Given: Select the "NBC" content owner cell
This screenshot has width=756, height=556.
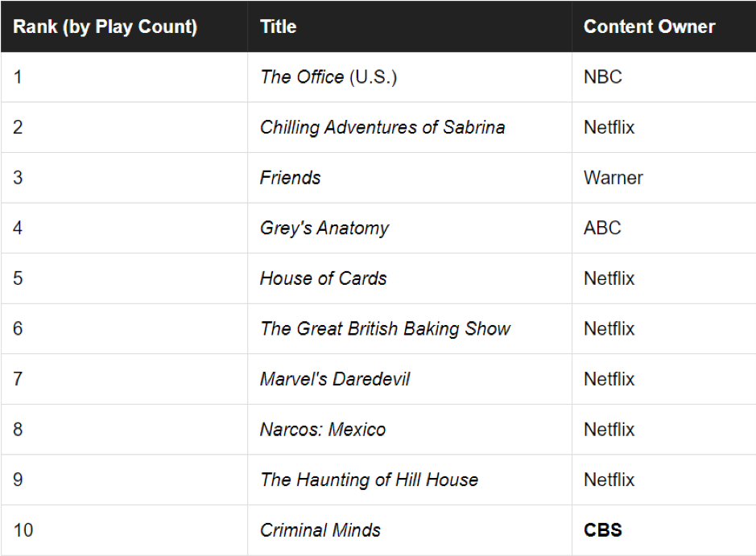Looking at the screenshot, I should pos(603,77).
